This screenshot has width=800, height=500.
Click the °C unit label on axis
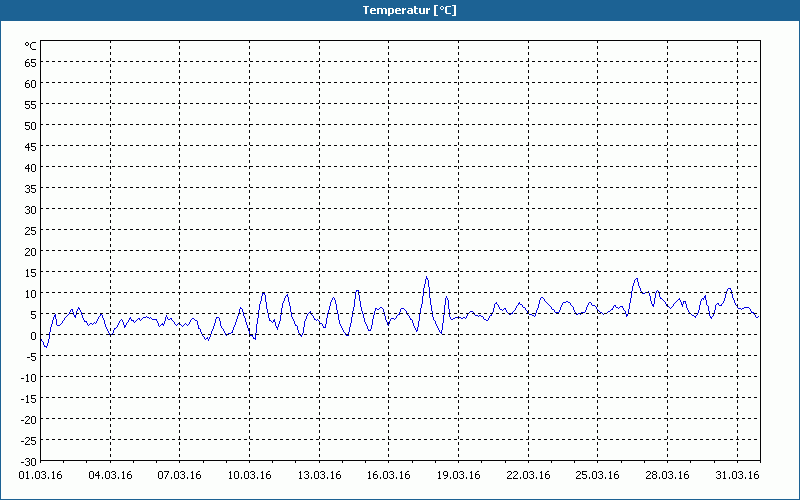(31, 46)
